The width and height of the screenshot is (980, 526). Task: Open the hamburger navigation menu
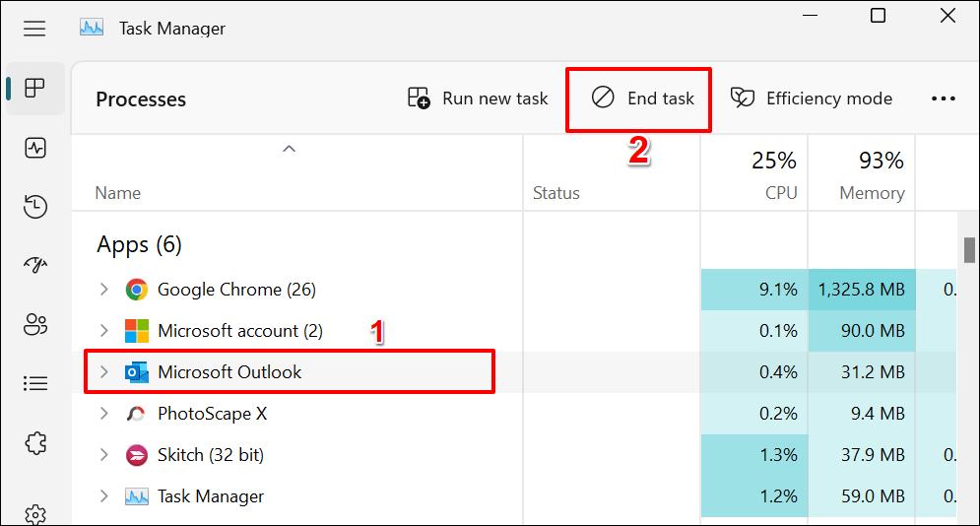(34, 30)
